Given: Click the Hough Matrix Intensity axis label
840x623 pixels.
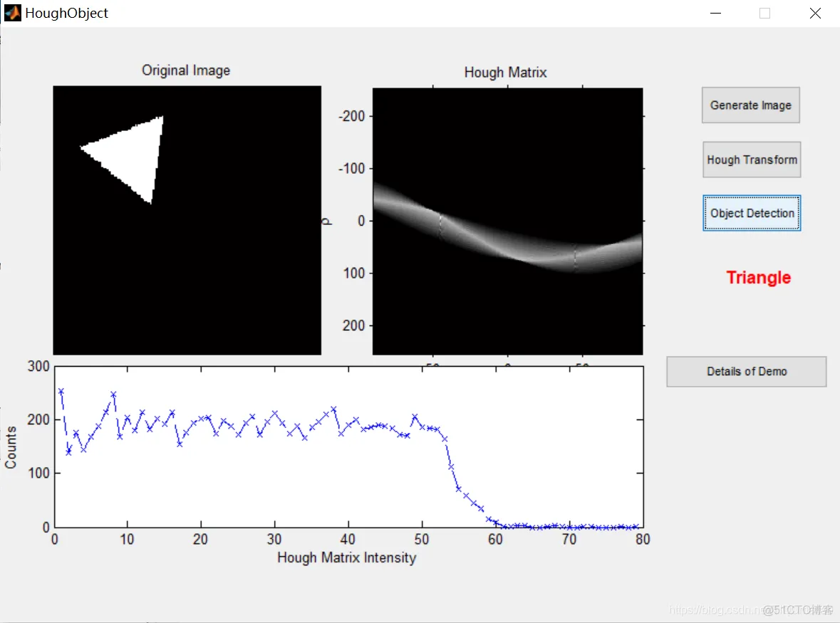Looking at the screenshot, I should pyautogui.click(x=346, y=558).
